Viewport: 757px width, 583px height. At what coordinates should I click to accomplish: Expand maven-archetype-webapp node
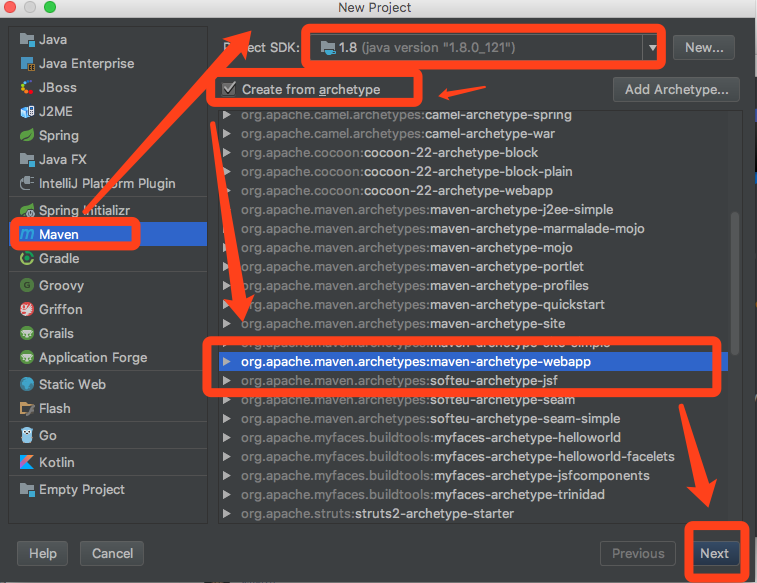tap(226, 362)
